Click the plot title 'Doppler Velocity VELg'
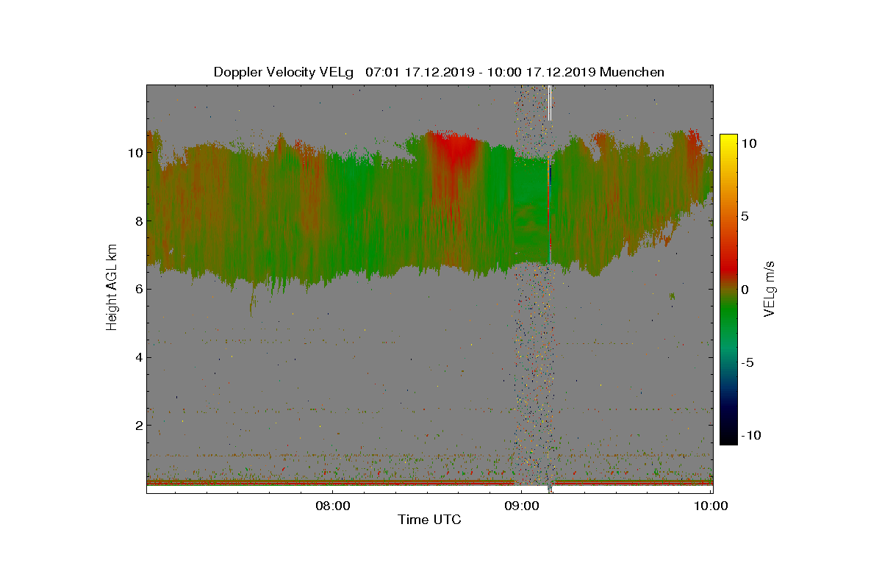Image resolution: width=882 pixels, height=588 pixels. tap(284, 72)
